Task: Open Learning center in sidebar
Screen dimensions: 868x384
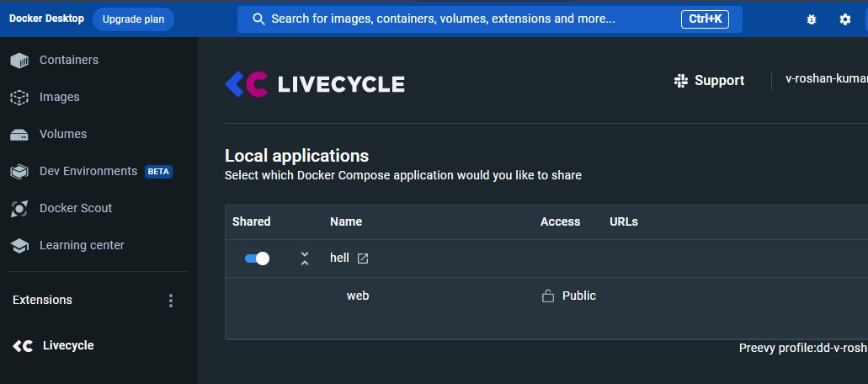Action: click(x=82, y=245)
